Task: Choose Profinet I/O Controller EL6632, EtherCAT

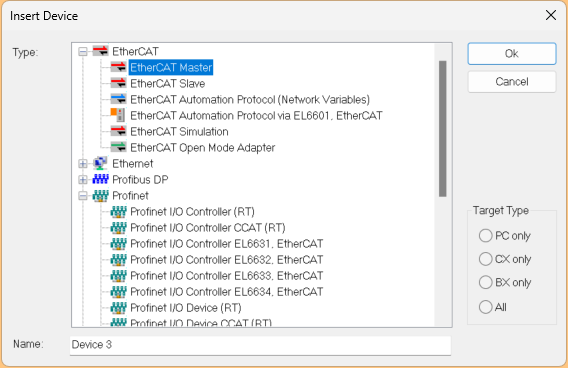Action: (226, 260)
